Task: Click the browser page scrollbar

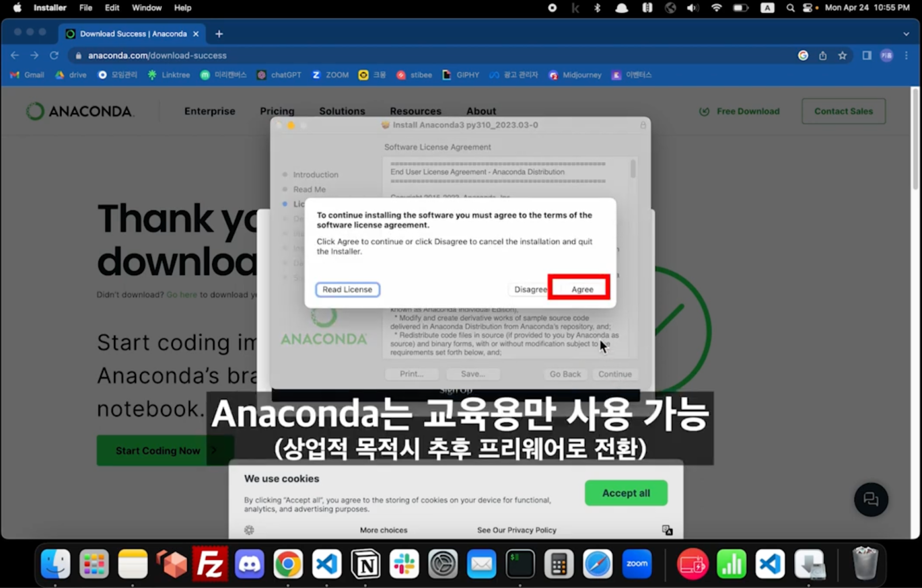Action: tap(915, 139)
